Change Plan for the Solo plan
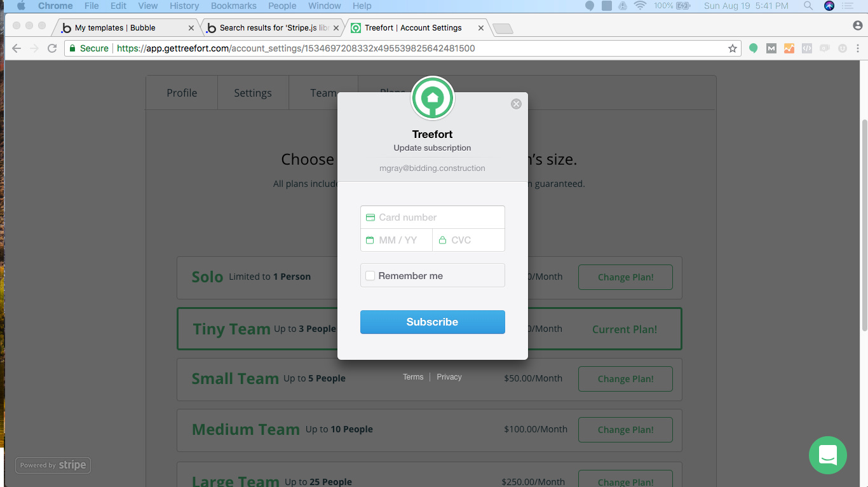Image resolution: width=868 pixels, height=487 pixels. [625, 277]
